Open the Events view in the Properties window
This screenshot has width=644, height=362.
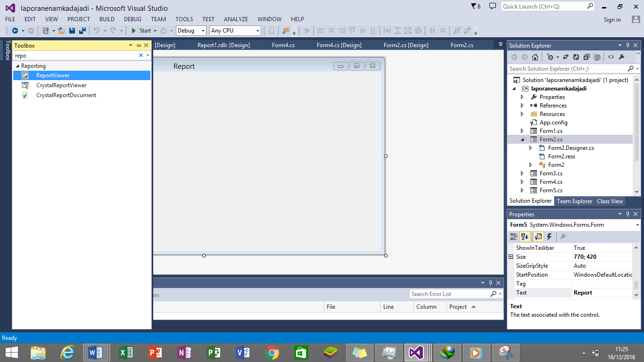click(549, 237)
